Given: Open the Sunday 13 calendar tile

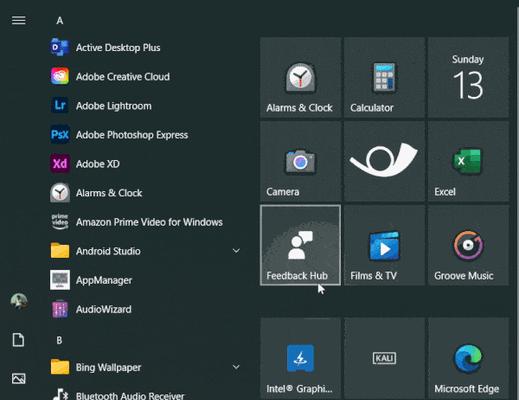Looking at the screenshot, I should pyautogui.click(x=468, y=77).
